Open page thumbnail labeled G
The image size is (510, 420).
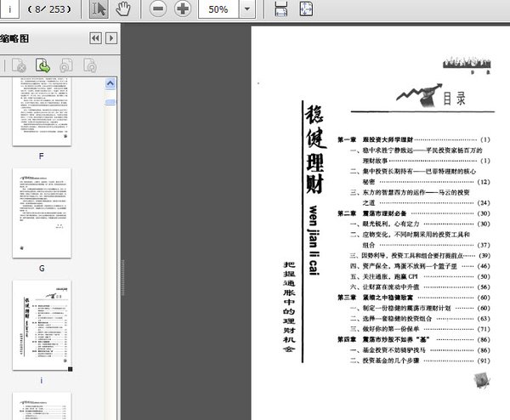[x=42, y=213]
